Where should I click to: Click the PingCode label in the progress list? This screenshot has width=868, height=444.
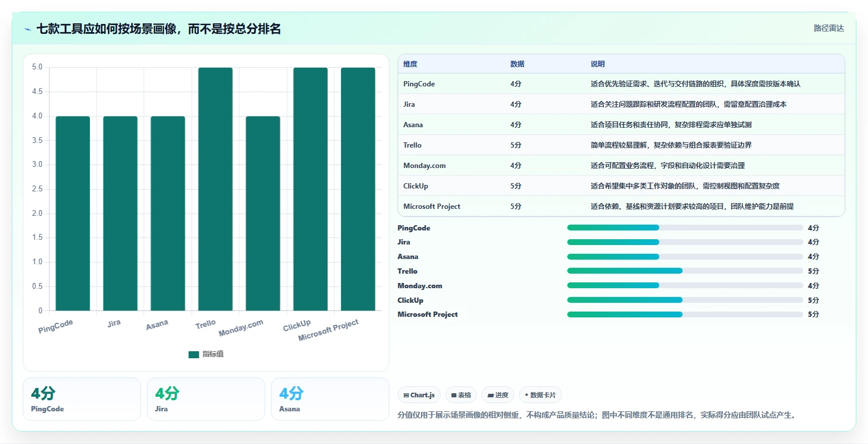[x=414, y=228]
